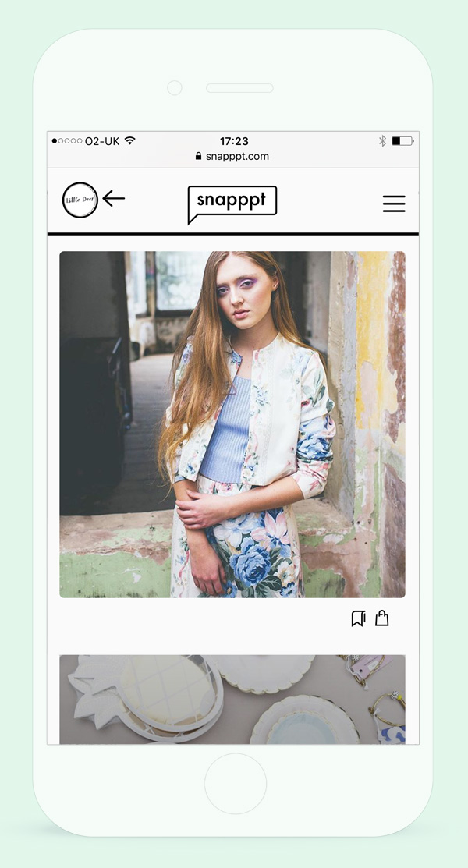Tap the Wi-Fi status icon

(129, 140)
